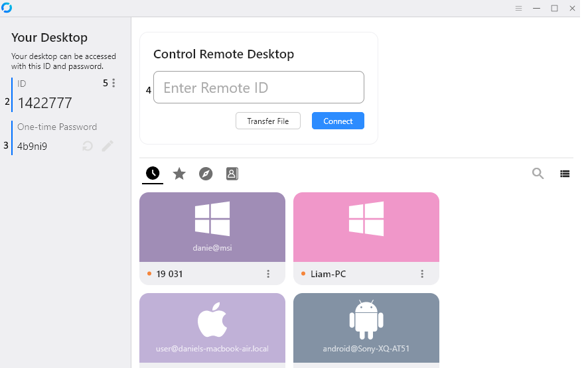The height and width of the screenshot is (368, 588).
Task: Click the app logo in title bar
Action: (7, 8)
